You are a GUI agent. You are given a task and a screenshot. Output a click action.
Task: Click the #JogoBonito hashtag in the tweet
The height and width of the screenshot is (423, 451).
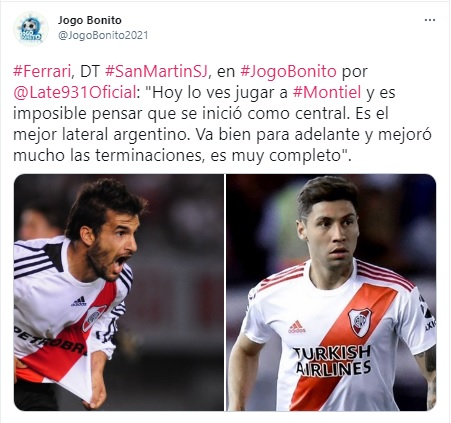click(288, 72)
